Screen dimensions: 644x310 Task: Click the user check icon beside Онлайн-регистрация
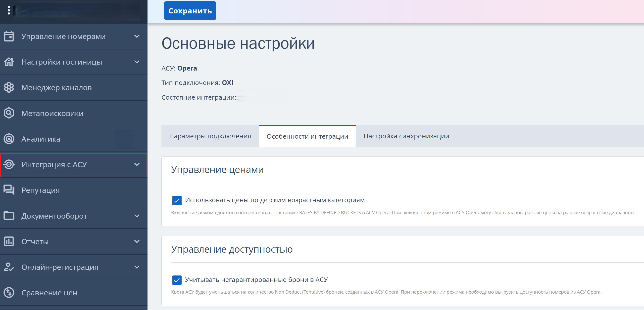point(9,267)
